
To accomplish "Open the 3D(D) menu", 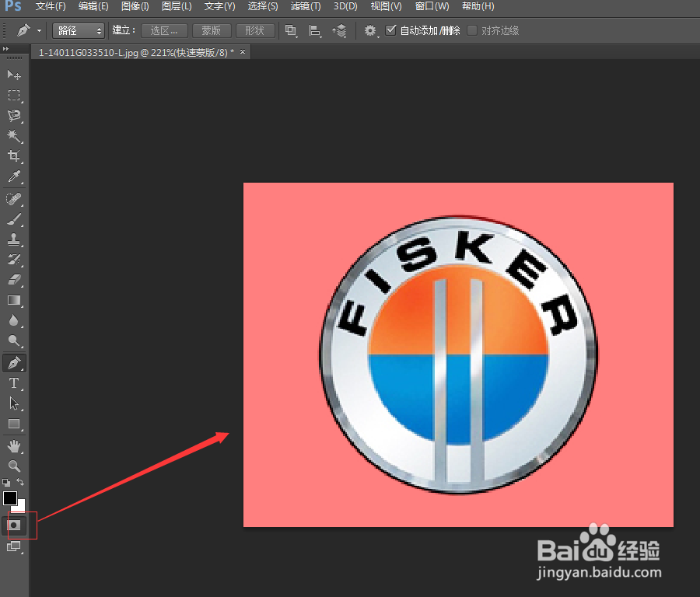I will pyautogui.click(x=345, y=6).
